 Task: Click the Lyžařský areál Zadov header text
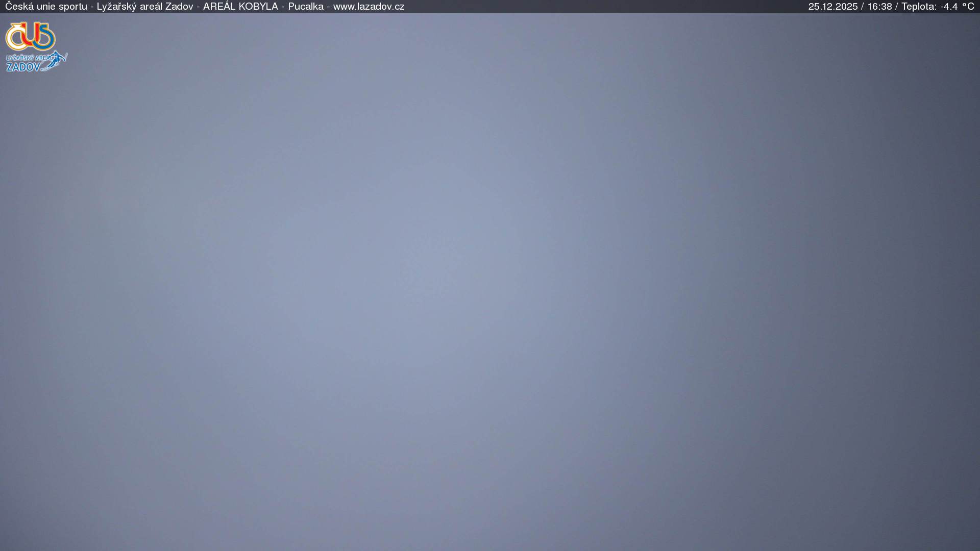point(145,7)
